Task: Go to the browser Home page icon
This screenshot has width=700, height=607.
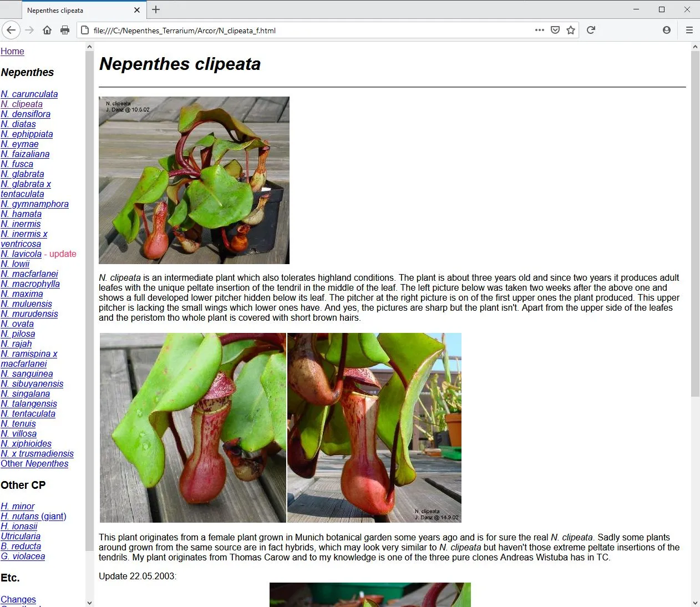Action: pos(47,30)
